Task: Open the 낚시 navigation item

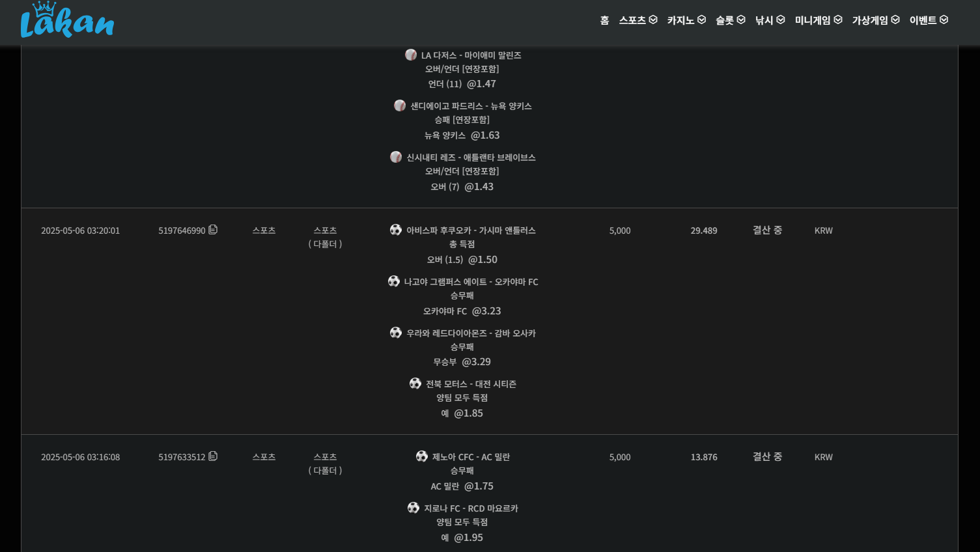Action: point(770,20)
